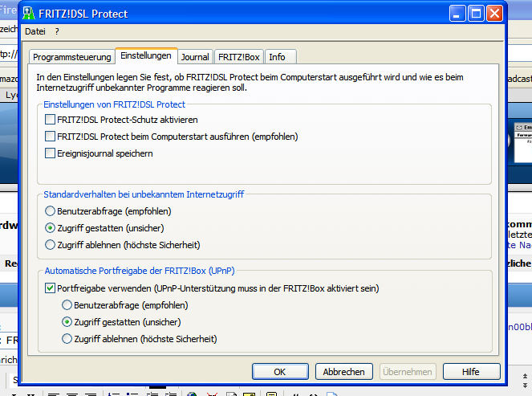Screen dimensions: 532x396
Task: Click the 'Standardverhalten bei unbekanntem Internetzugriff' heading
Action: (x=144, y=194)
